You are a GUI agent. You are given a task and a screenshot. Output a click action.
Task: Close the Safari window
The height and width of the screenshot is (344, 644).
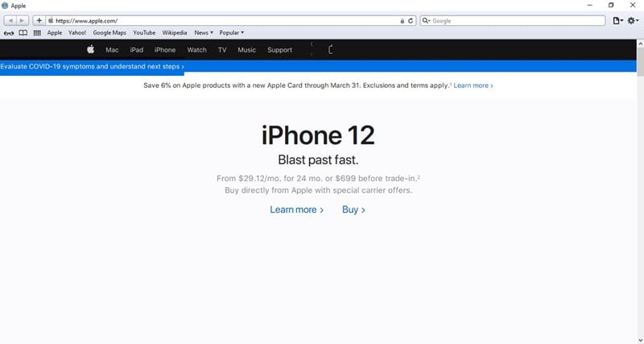coord(633,6)
